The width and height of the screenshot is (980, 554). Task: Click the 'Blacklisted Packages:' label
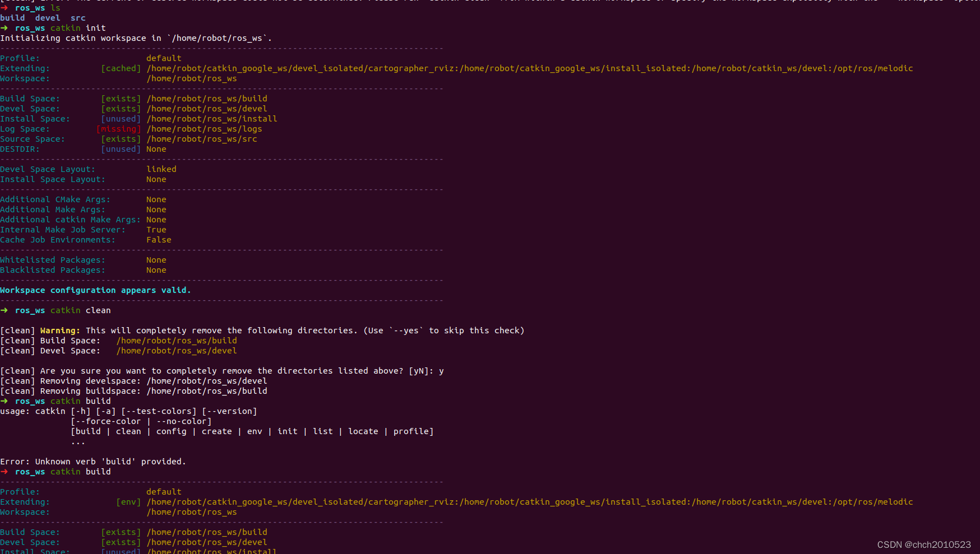coord(53,270)
